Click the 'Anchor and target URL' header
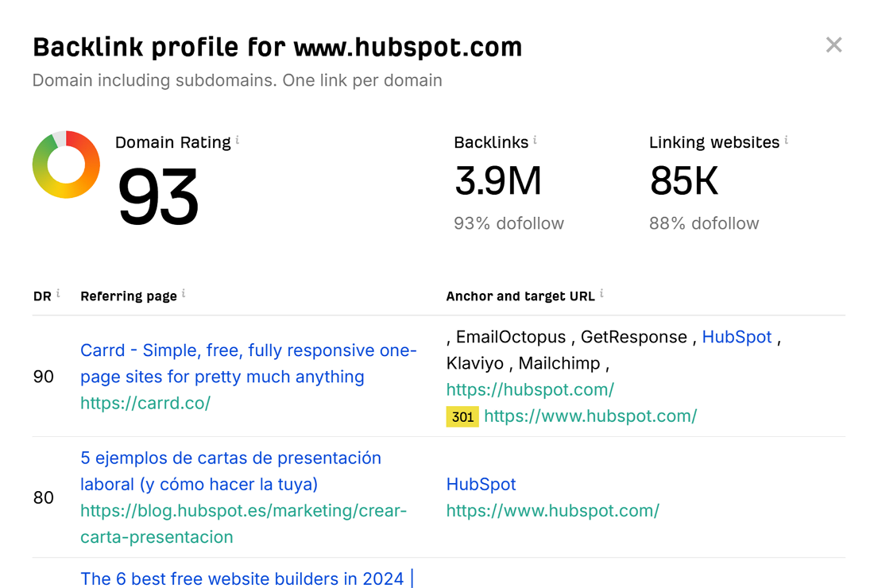 tap(520, 296)
